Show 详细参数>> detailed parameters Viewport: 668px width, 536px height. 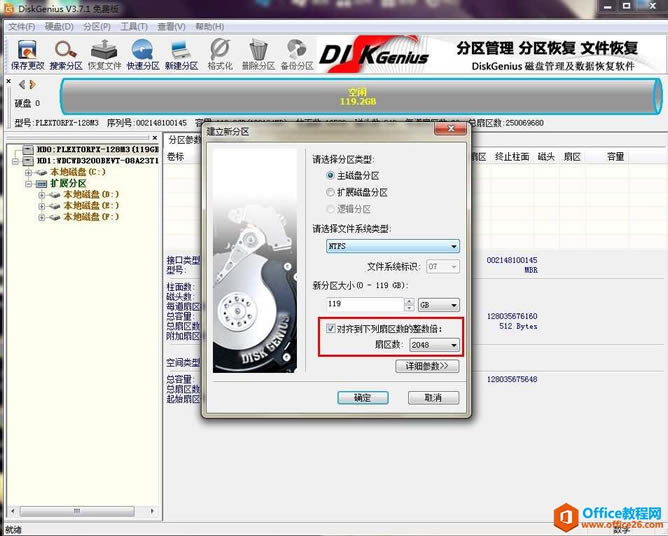coord(427,366)
